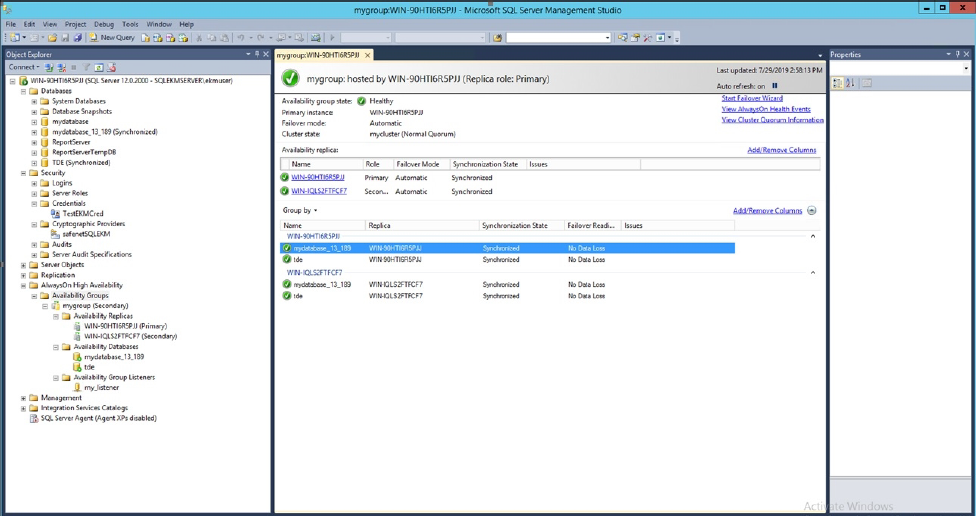Pause auto refresh on the dashboard

(774, 86)
